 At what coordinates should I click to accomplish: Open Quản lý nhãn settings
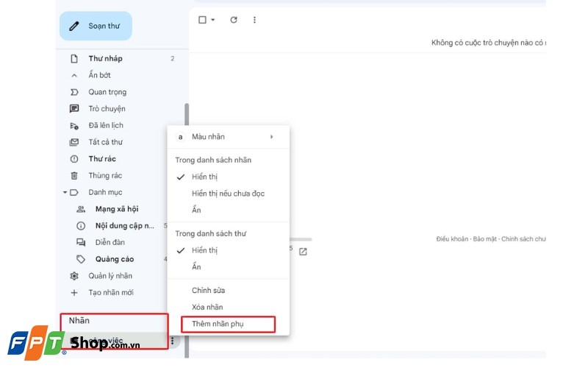[110, 275]
